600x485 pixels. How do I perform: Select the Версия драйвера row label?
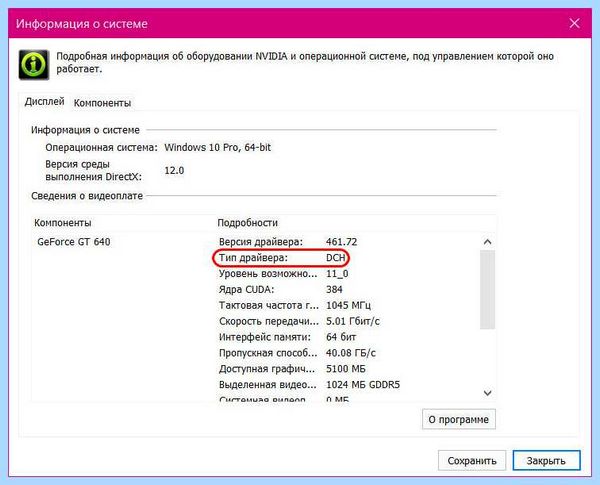(261, 242)
